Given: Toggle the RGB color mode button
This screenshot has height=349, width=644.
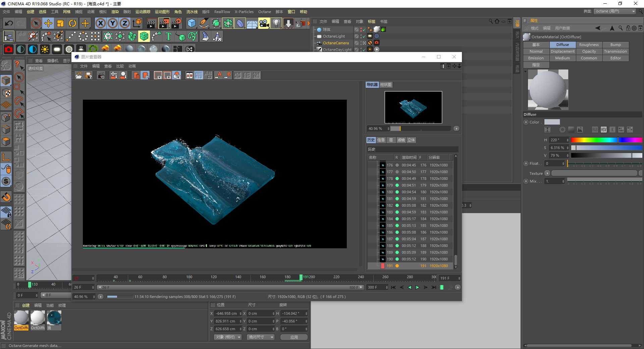Looking at the screenshot, I should pos(595,130).
